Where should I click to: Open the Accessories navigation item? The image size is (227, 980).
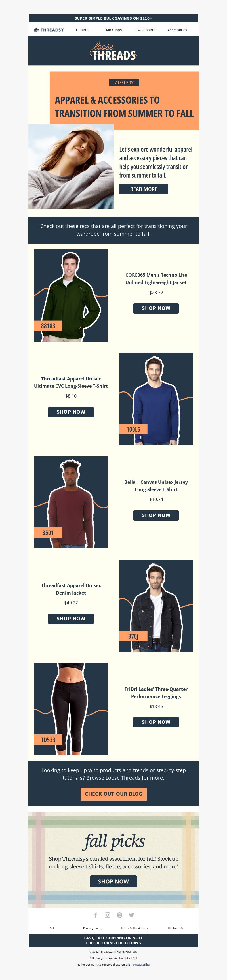pos(177,30)
